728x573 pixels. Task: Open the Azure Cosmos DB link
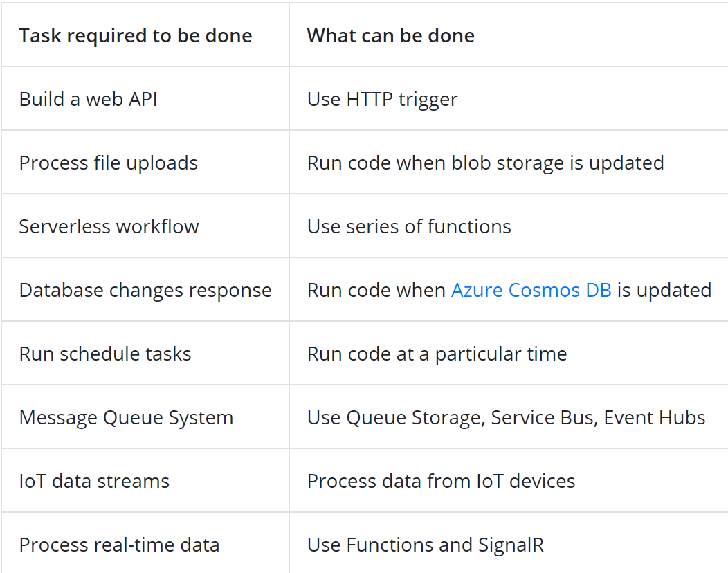[531, 290]
